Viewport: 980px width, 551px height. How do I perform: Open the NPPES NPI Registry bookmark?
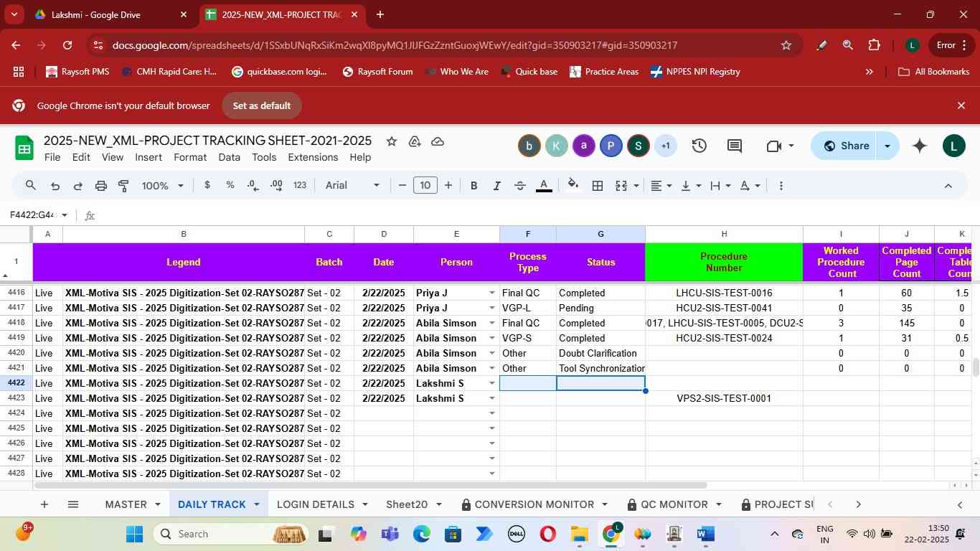coord(694,72)
